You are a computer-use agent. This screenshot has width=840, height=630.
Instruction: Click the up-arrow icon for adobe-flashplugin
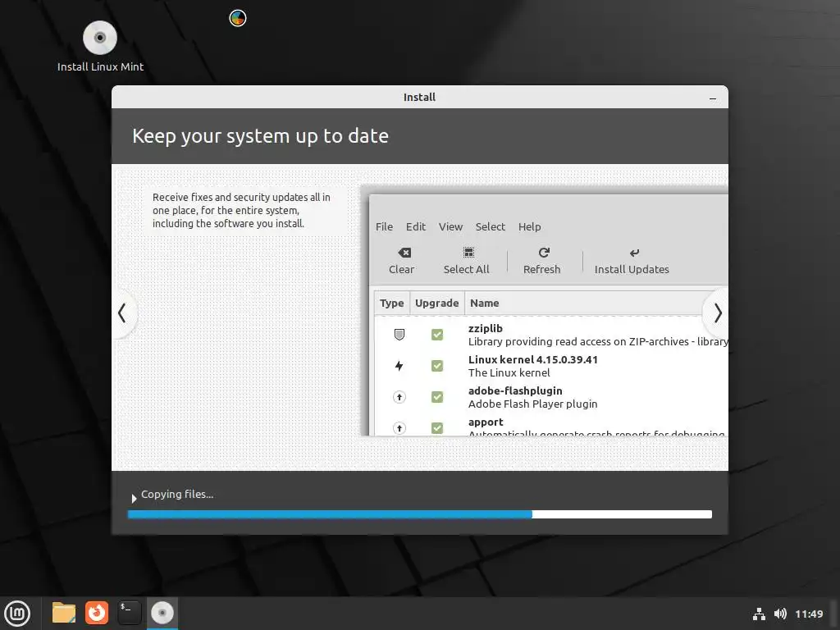click(x=399, y=397)
